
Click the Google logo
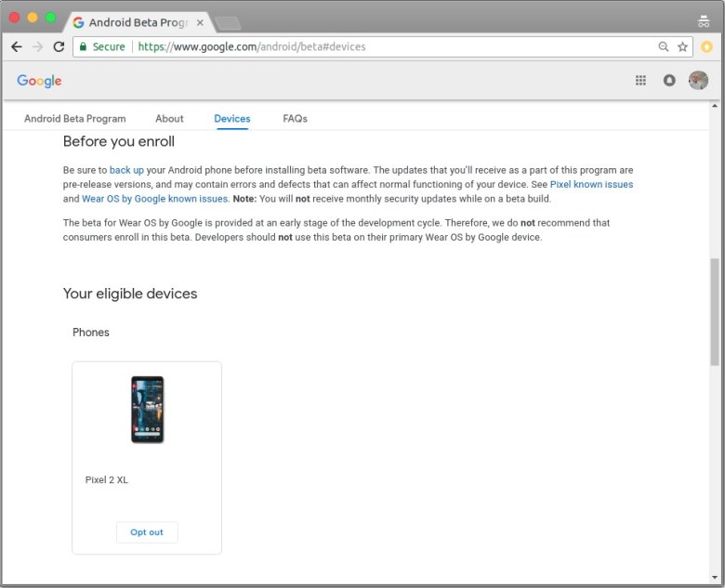point(39,81)
